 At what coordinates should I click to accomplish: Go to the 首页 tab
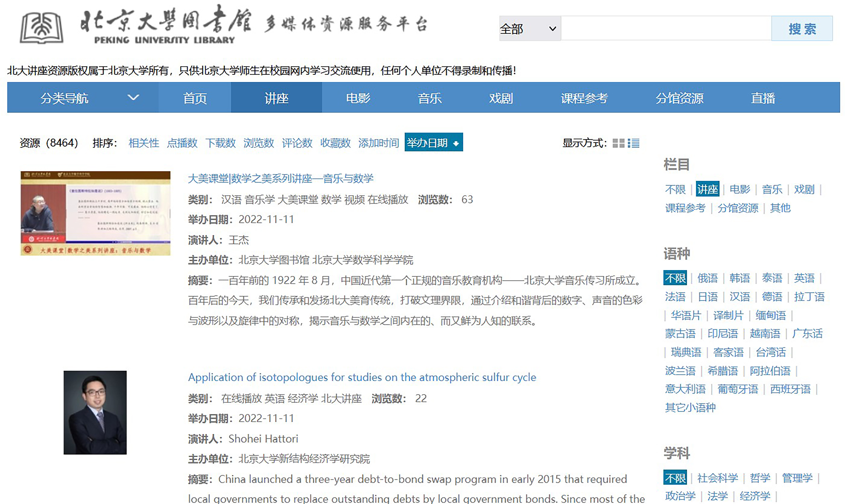(195, 98)
